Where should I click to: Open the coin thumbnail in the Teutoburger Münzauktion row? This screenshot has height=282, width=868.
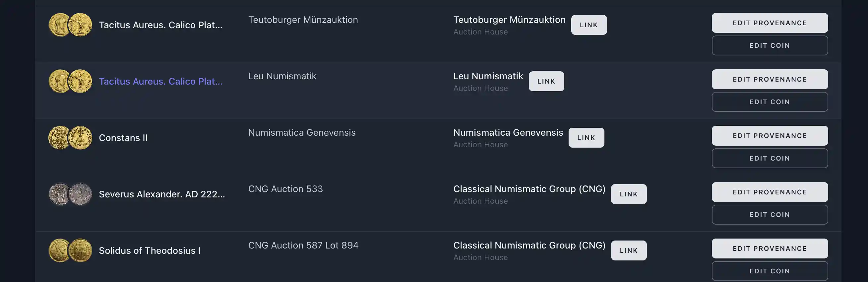pos(70,25)
